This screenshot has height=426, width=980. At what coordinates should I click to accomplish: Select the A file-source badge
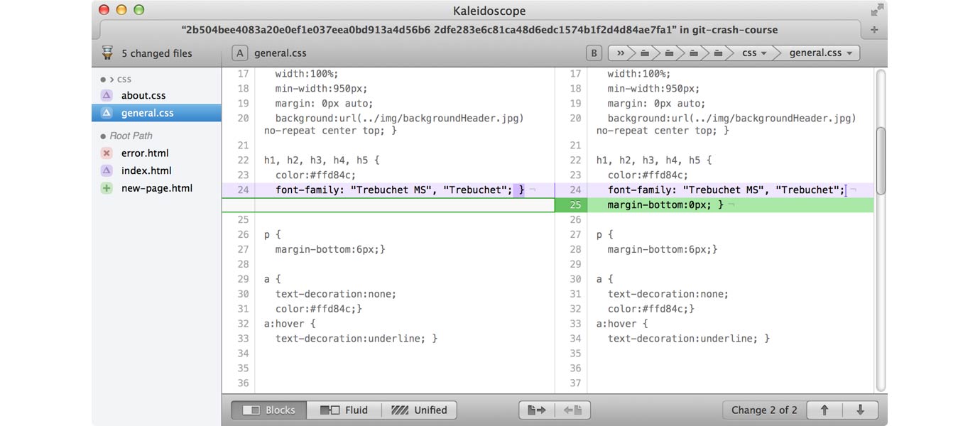[x=239, y=53]
